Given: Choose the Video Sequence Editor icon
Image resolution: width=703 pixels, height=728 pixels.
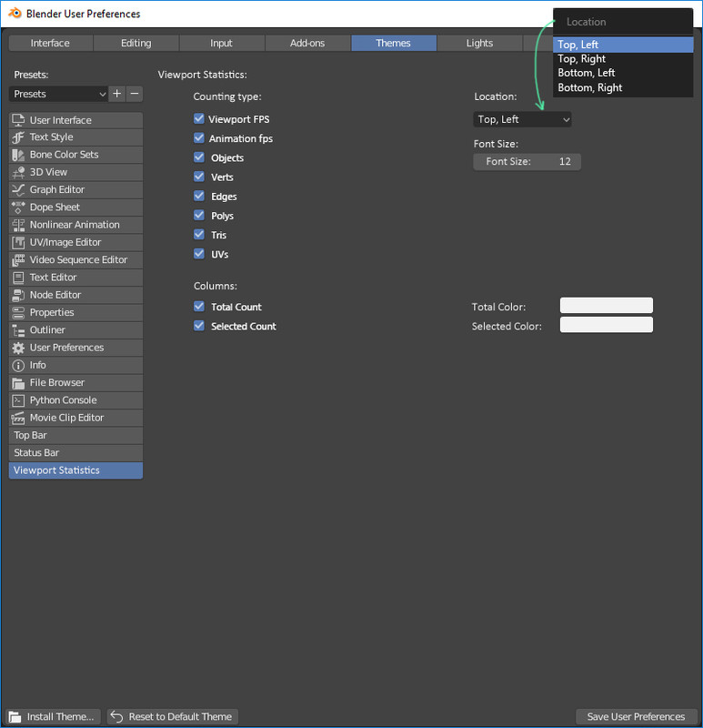Looking at the screenshot, I should (x=18, y=260).
